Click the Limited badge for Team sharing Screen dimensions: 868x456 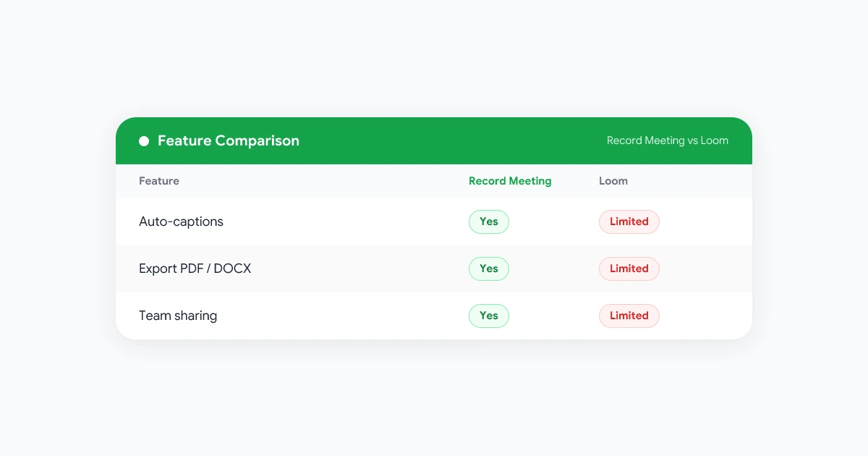pos(629,316)
